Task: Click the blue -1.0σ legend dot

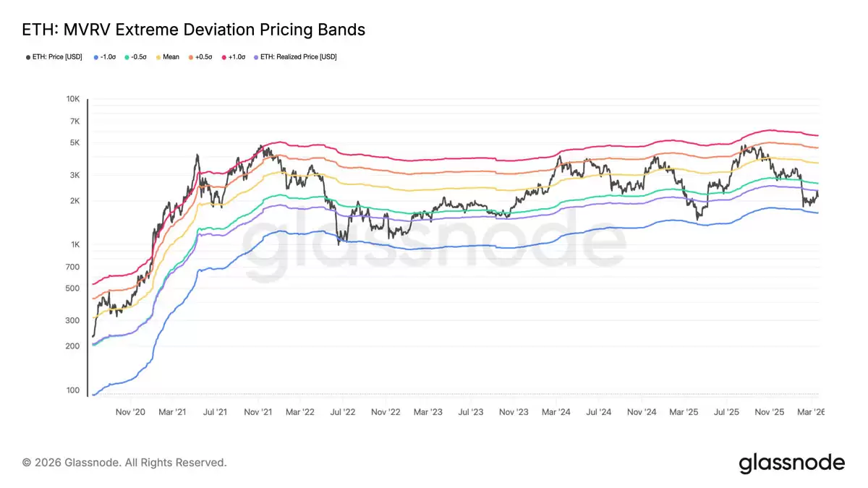Action: [x=96, y=57]
